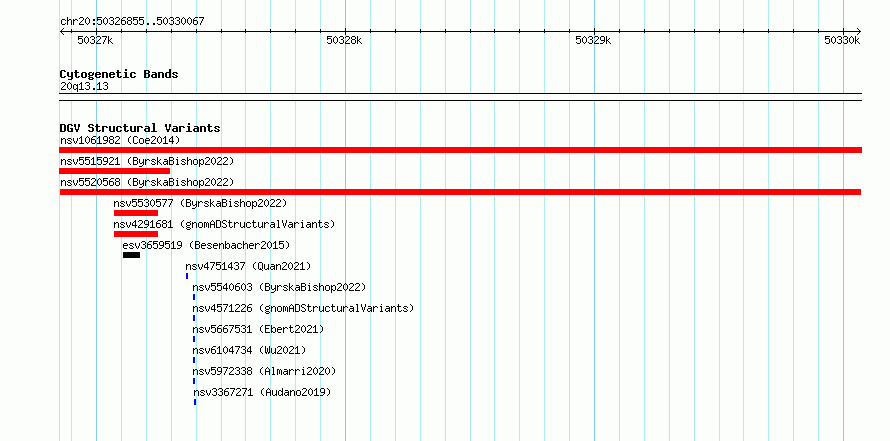Open variant nsv5520568 (ByrskaBishop2022) label
Viewport: 890px width, 441px height.
147,182
